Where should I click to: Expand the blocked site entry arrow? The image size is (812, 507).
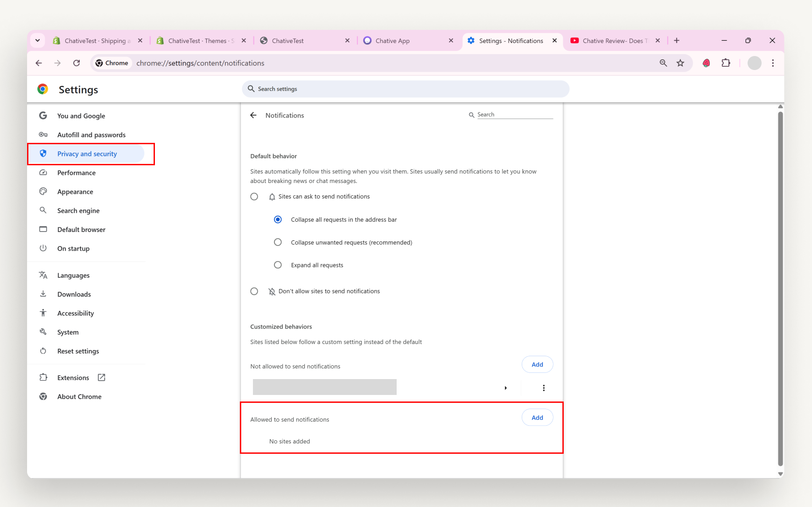(506, 387)
